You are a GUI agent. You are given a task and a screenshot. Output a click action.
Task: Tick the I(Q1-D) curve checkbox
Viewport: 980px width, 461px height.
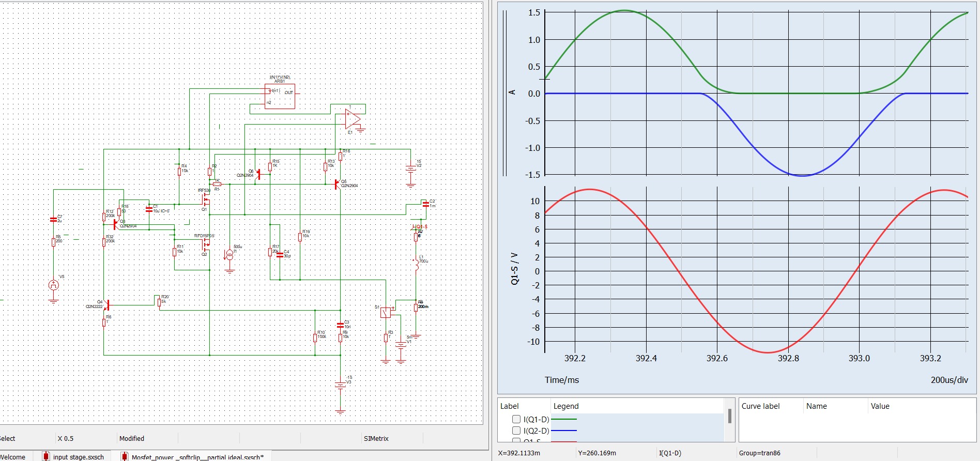(x=516, y=419)
